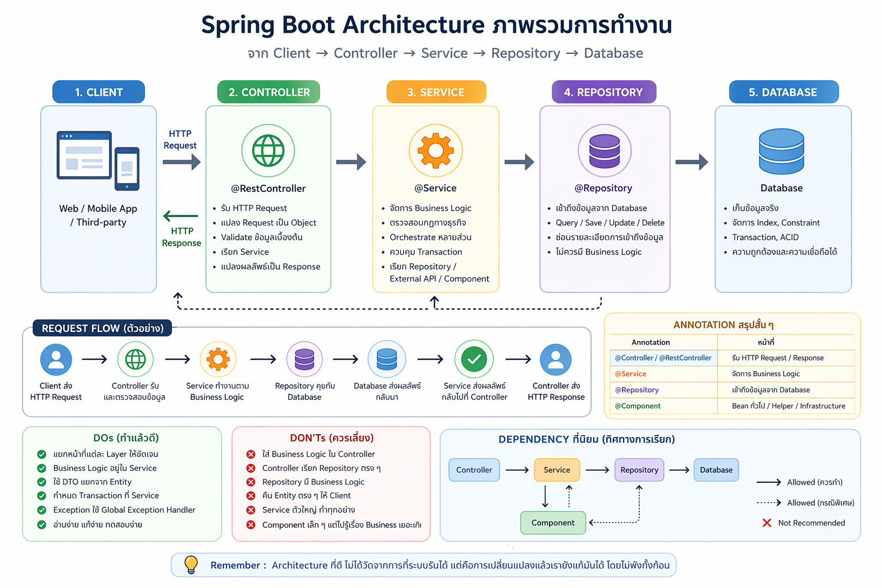Viewport: 882px width, 588px height.
Task: Click the green check beside 'Exception ใช้ Global Exception Handler'
Action: point(42,510)
